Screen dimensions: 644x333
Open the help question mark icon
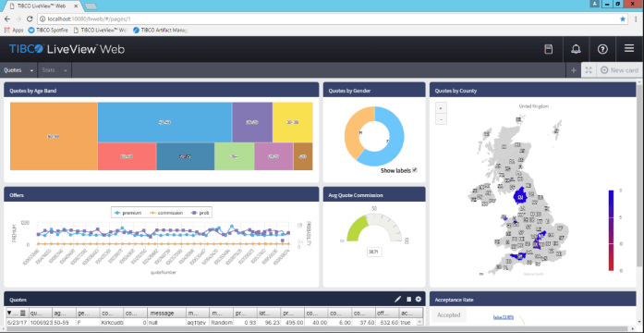pos(602,49)
